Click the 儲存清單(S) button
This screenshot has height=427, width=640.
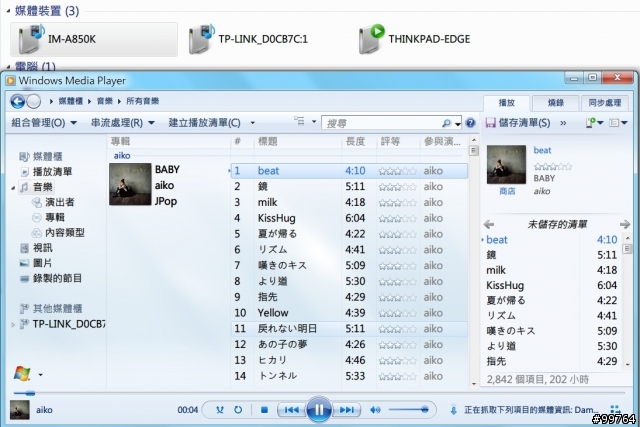[x=518, y=123]
